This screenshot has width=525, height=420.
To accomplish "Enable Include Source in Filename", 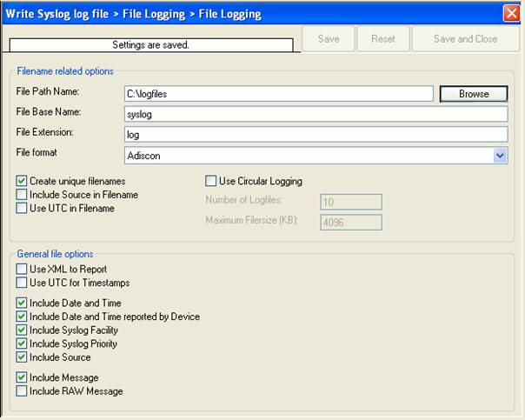I will [22, 195].
